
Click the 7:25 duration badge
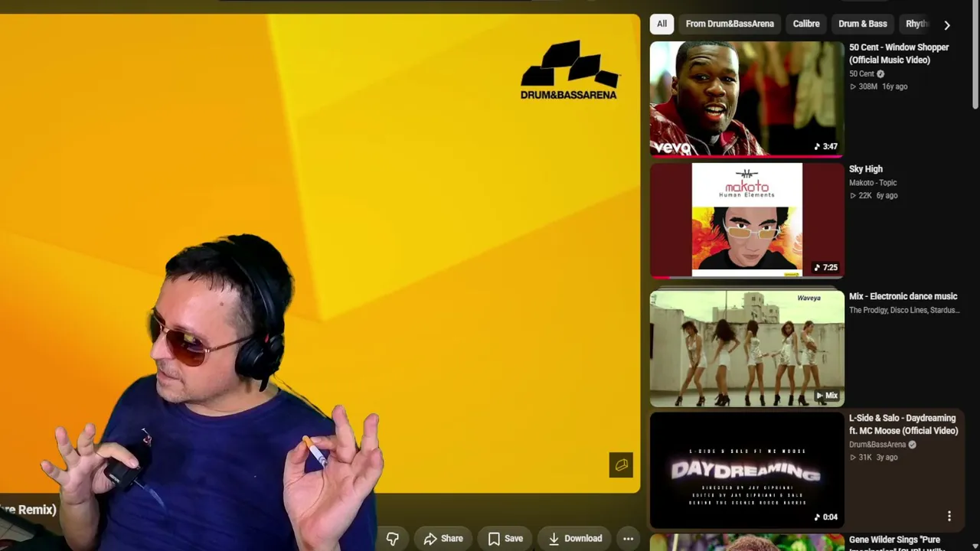[825, 267]
